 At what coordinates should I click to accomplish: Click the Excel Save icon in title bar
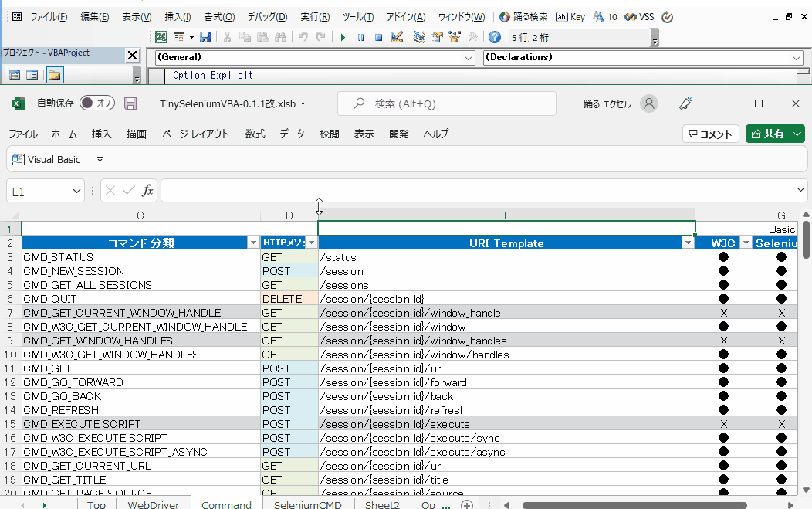[130, 103]
